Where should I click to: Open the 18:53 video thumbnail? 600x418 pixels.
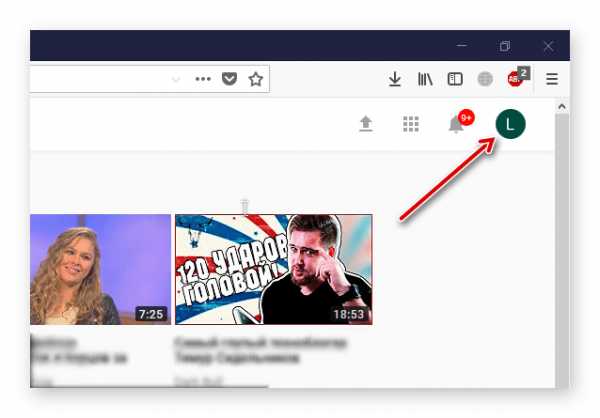click(274, 269)
